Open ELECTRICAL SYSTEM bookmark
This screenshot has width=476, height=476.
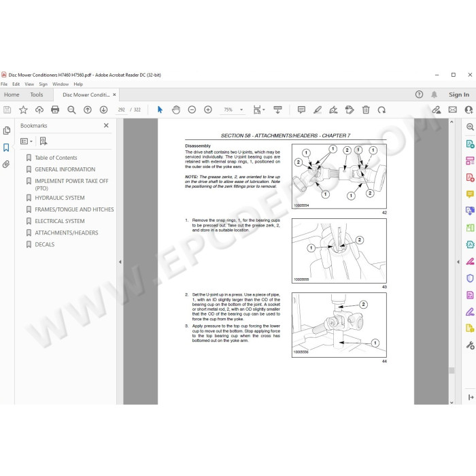(60, 221)
